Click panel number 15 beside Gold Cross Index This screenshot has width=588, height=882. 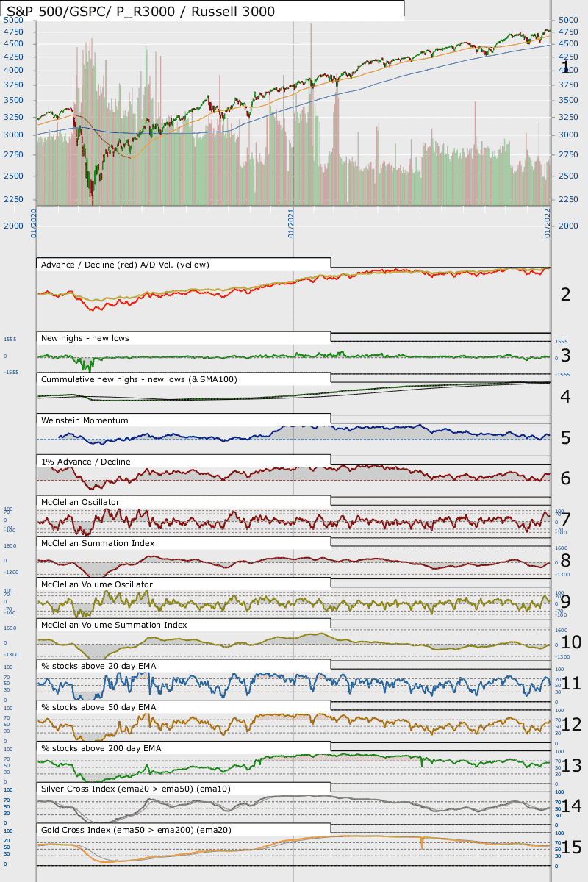pos(571,847)
